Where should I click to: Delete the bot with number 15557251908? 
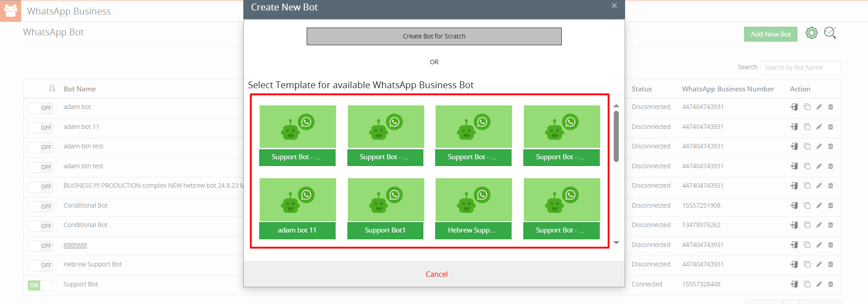coord(830,205)
